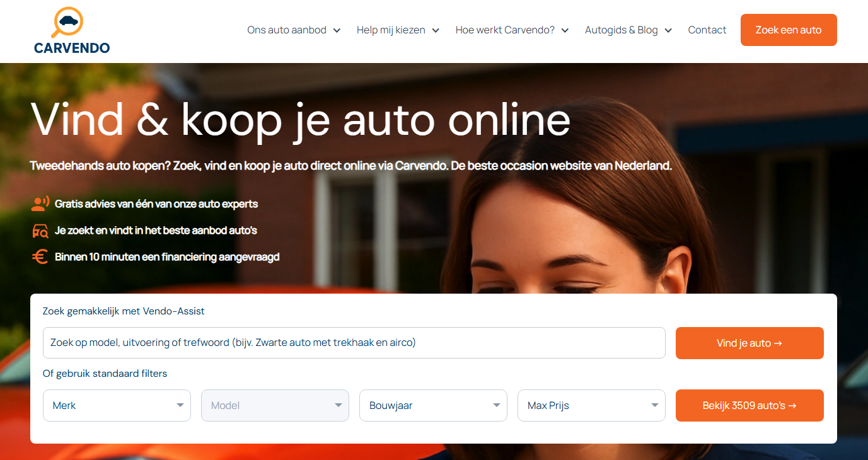Click chevron beside Autogids & Blog
This screenshot has height=460, width=868.
668,30
